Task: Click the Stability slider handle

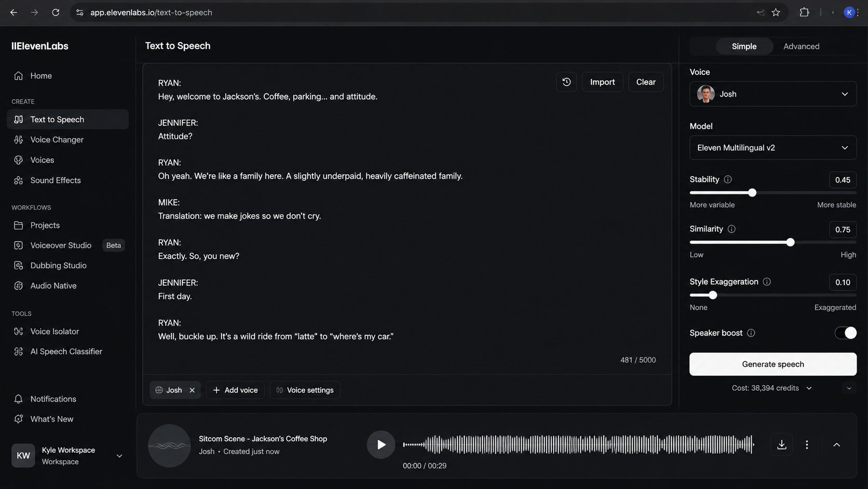Action: coord(752,193)
